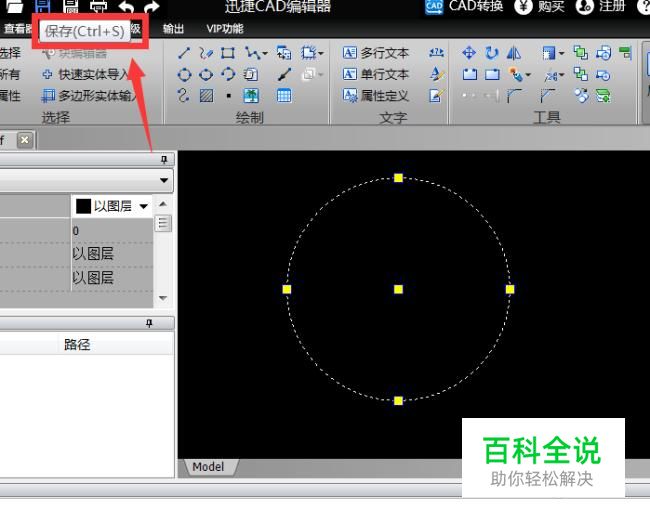The height and width of the screenshot is (522, 650).
Task: Click the circle's top yellow grip point
Action: click(398, 178)
